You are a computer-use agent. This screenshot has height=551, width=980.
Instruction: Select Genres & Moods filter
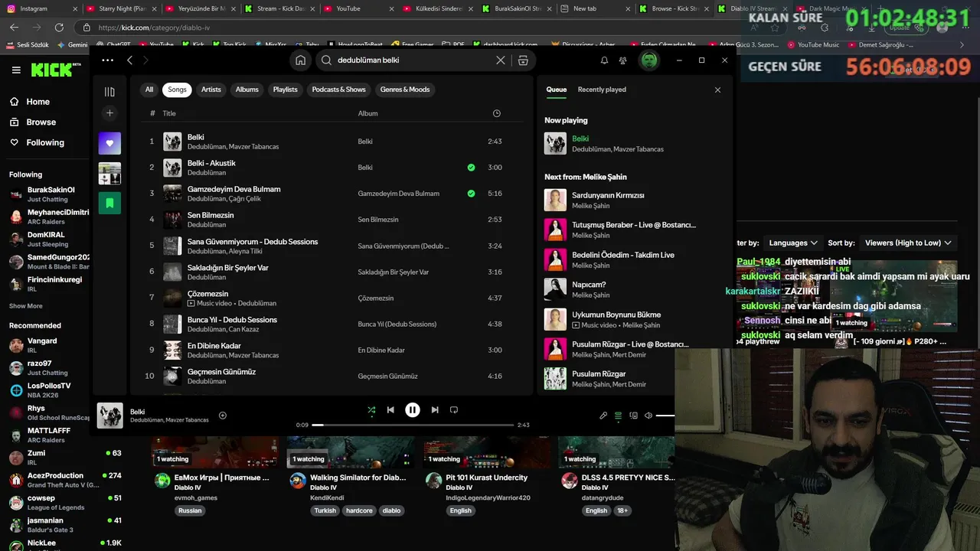pyautogui.click(x=405, y=90)
